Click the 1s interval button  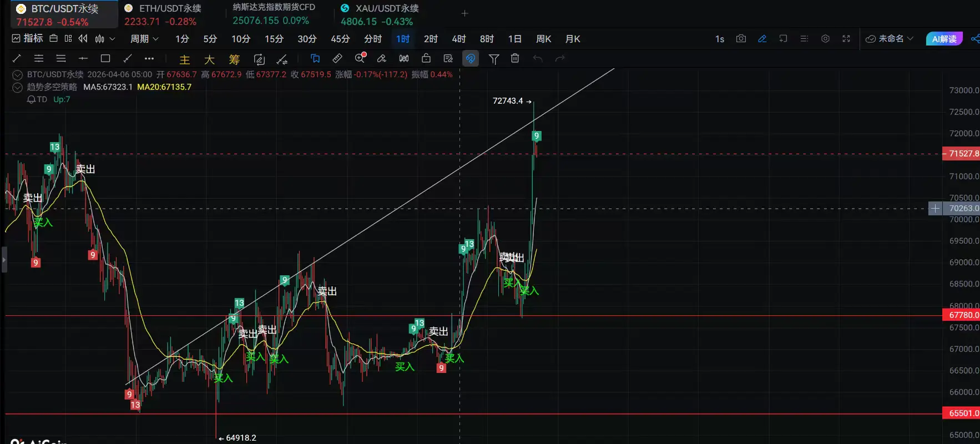pyautogui.click(x=720, y=39)
